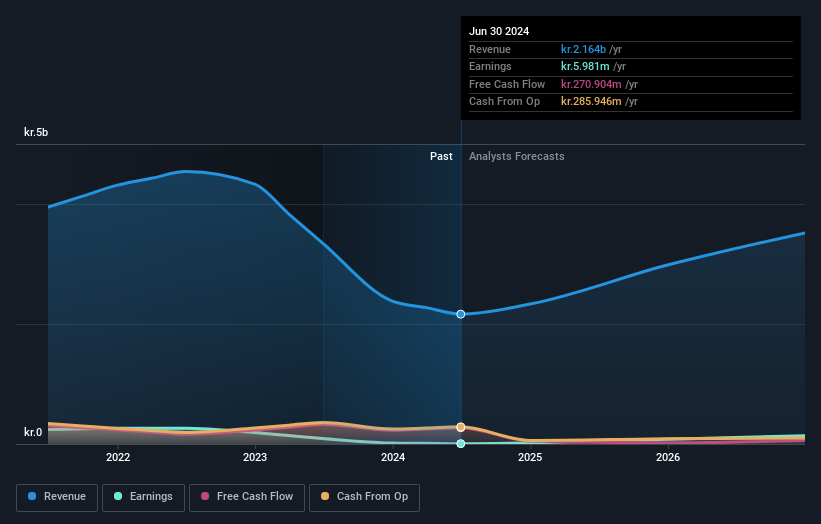Toggle the Free Cash Flow legend button
The image size is (821, 524).
[247, 497]
